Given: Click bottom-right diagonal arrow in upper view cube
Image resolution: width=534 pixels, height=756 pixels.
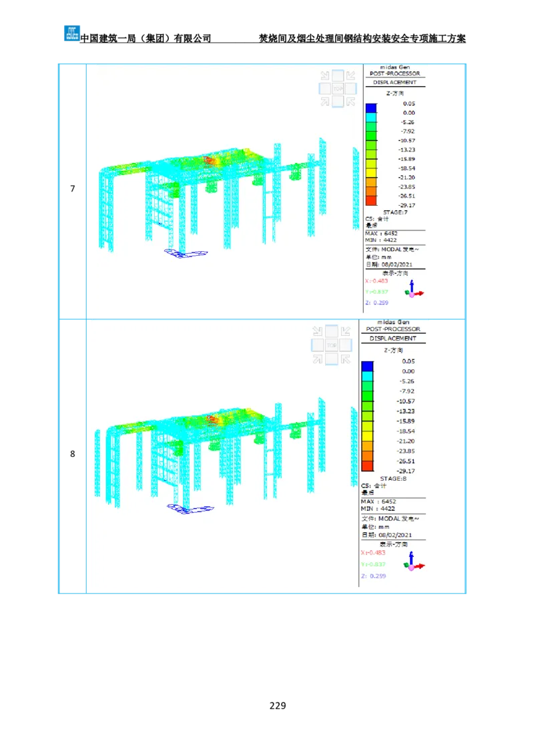Looking at the screenshot, I should 350,101.
